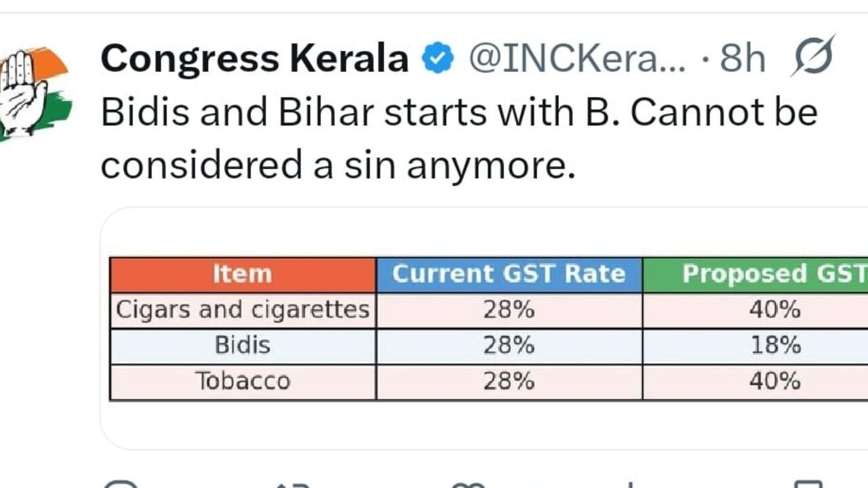
Task: Click the blue Current GST Rate header
Action: [509, 274]
